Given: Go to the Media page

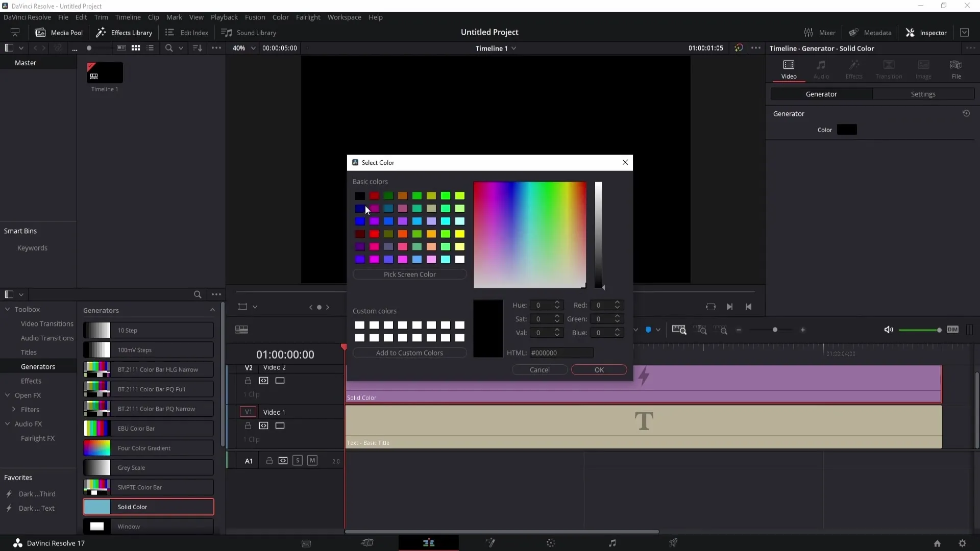Looking at the screenshot, I should pos(306,543).
